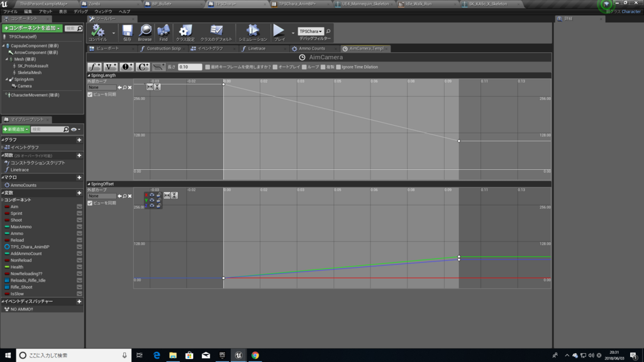The width and height of the screenshot is (644, 362).
Task: Click the Find toolbar icon
Action: [x=164, y=33]
